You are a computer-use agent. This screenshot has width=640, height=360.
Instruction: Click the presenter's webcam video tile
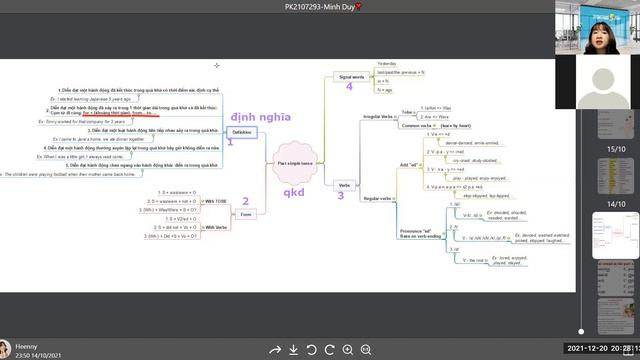[598, 27]
